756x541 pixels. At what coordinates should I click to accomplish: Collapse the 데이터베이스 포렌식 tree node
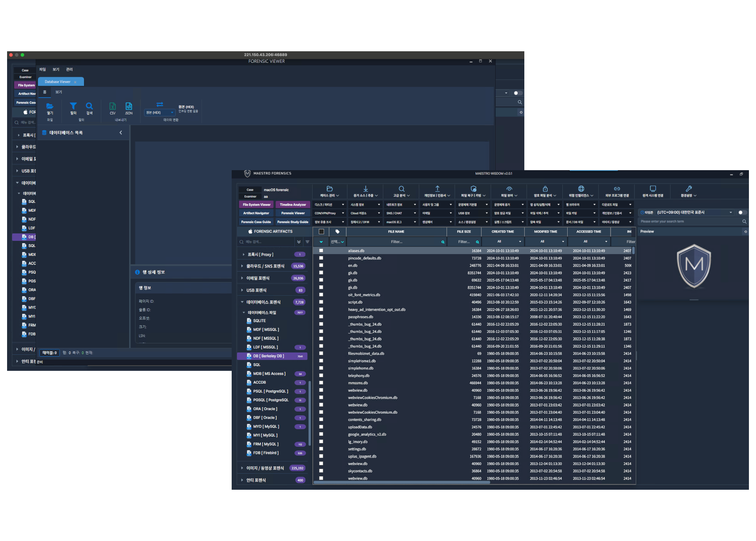point(242,302)
